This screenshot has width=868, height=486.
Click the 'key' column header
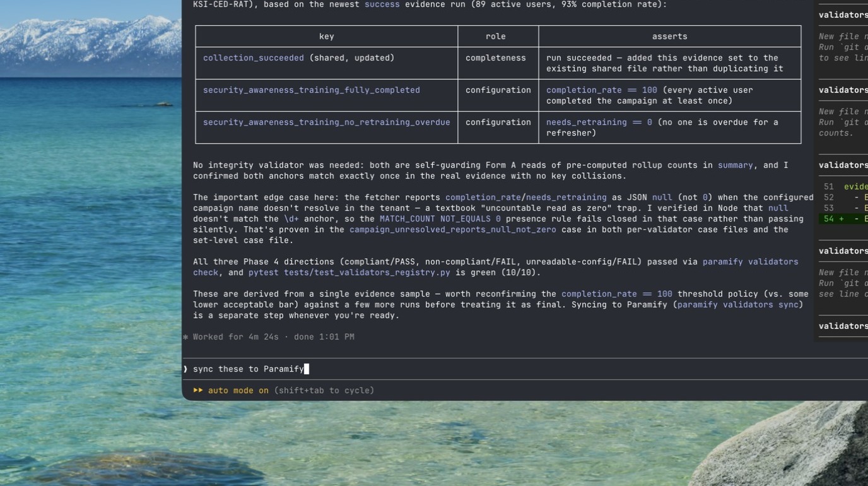click(x=327, y=37)
